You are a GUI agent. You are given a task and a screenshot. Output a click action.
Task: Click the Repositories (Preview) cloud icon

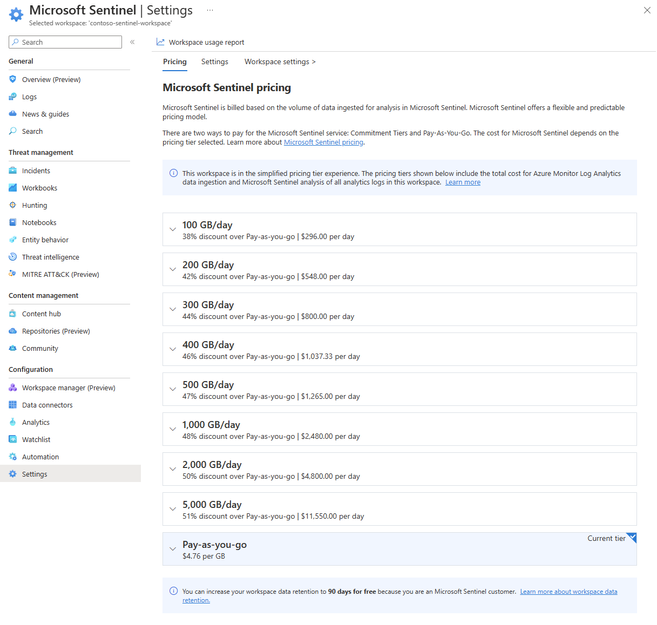tap(13, 331)
